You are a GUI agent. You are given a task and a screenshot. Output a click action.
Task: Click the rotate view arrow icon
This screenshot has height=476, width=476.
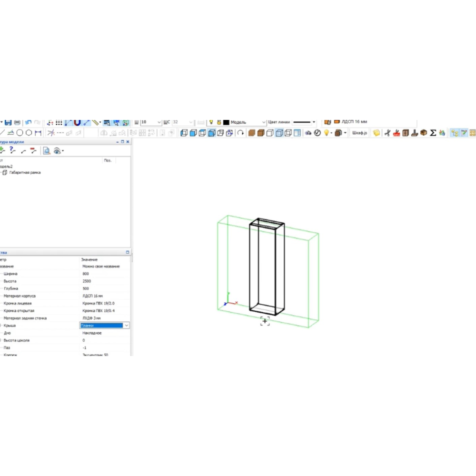240,133
